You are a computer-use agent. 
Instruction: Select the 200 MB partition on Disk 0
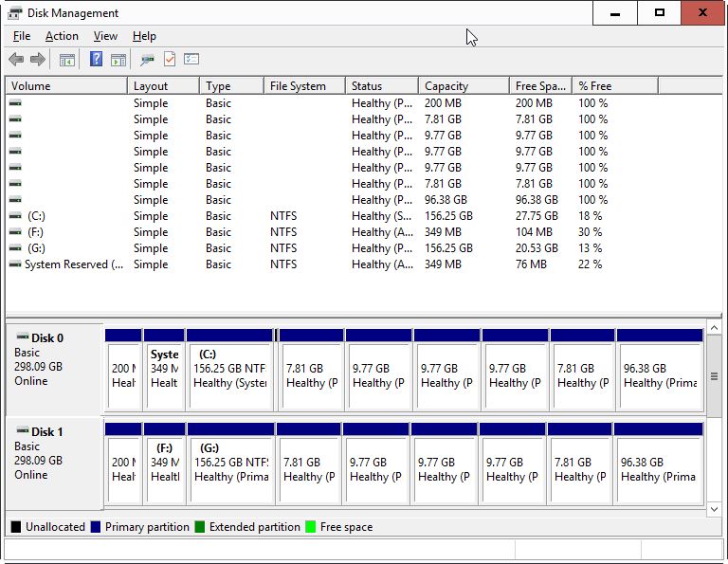click(123, 370)
